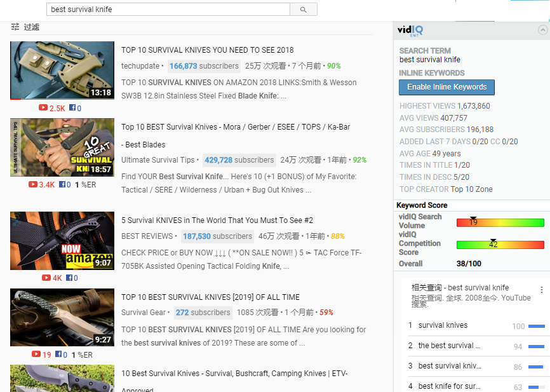The image size is (550, 392).
Task: Click the Keyword Score heading
Action: pyautogui.click(x=422, y=205)
